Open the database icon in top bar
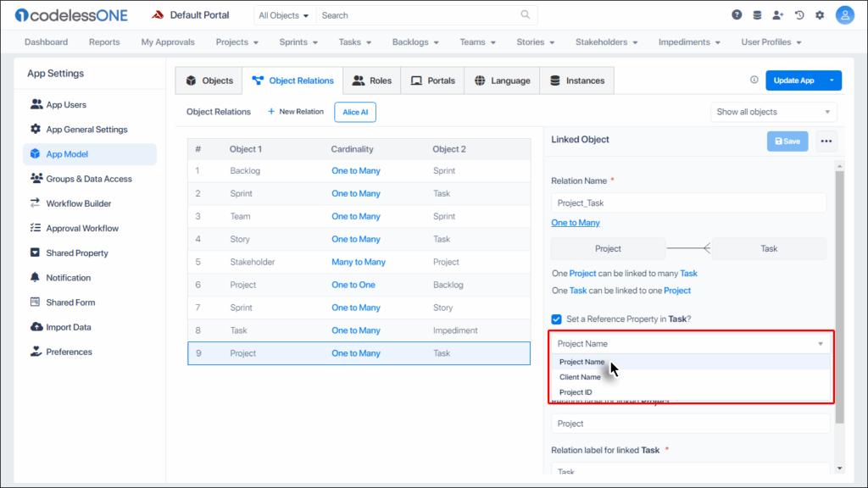 pos(757,15)
